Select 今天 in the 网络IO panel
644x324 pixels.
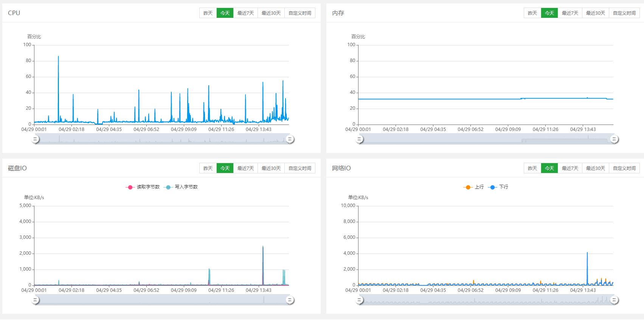pos(549,168)
